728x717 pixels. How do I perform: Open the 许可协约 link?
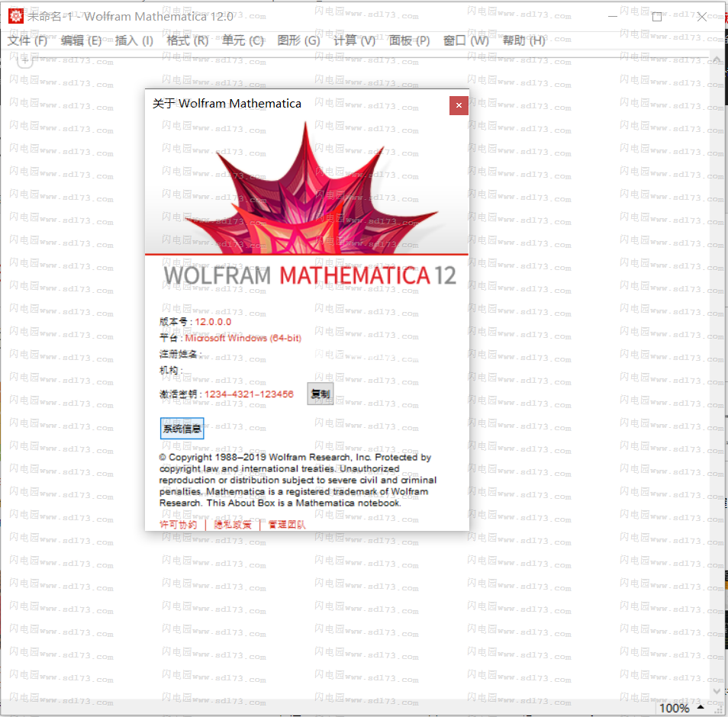pyautogui.click(x=179, y=525)
